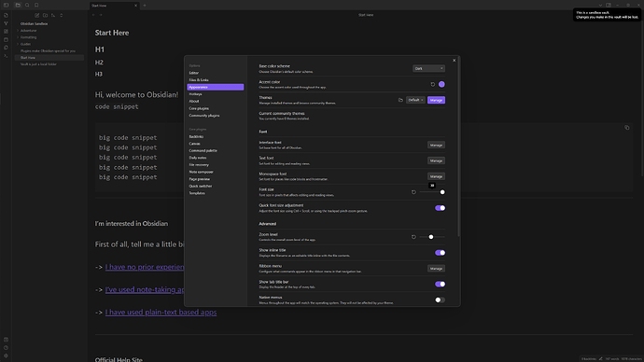Open the themes folder icon in settings
644x362 pixels.
point(400,100)
